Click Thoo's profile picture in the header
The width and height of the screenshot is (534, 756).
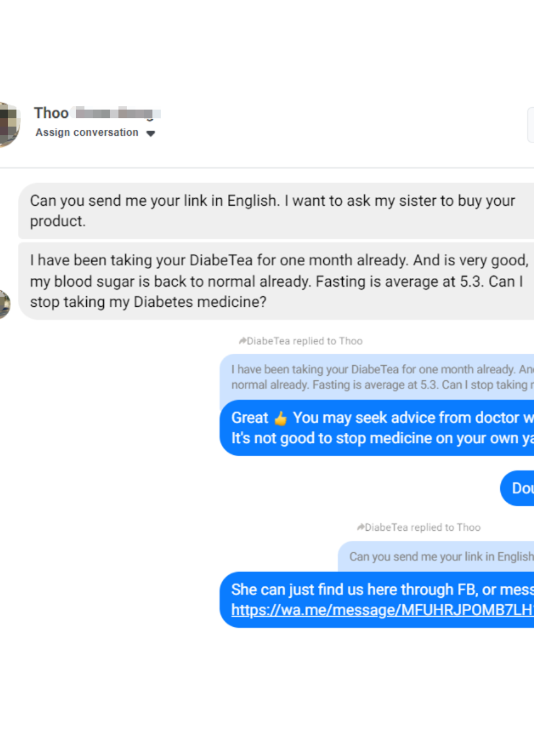click(x=9, y=124)
